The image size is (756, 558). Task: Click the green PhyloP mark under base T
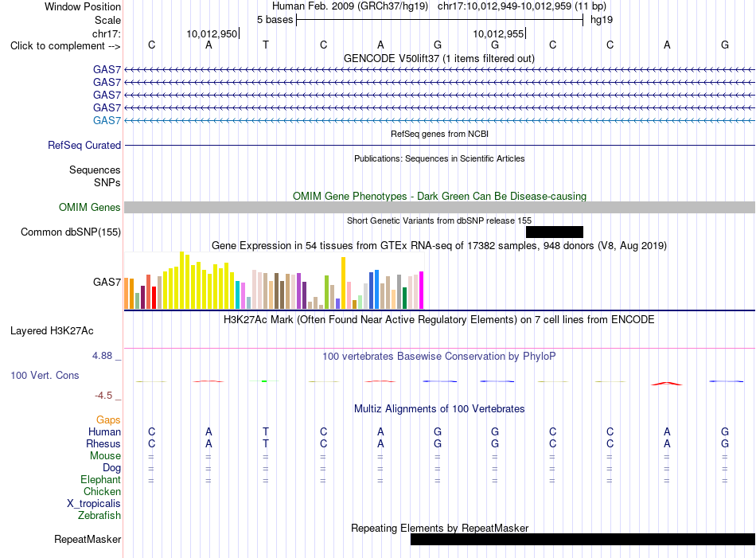(264, 381)
